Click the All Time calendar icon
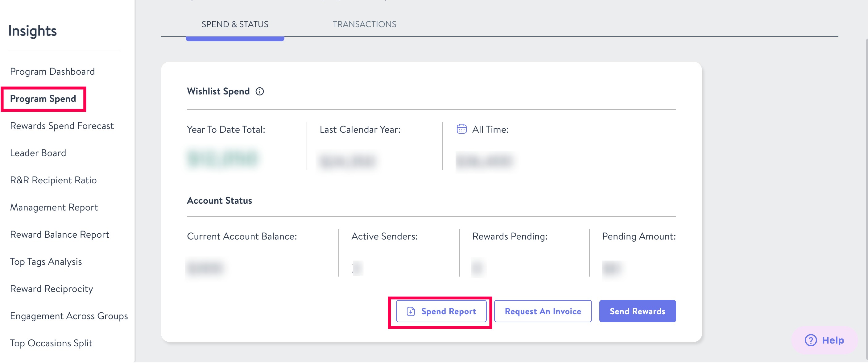Screen dimensions: 868x363 coord(461,129)
